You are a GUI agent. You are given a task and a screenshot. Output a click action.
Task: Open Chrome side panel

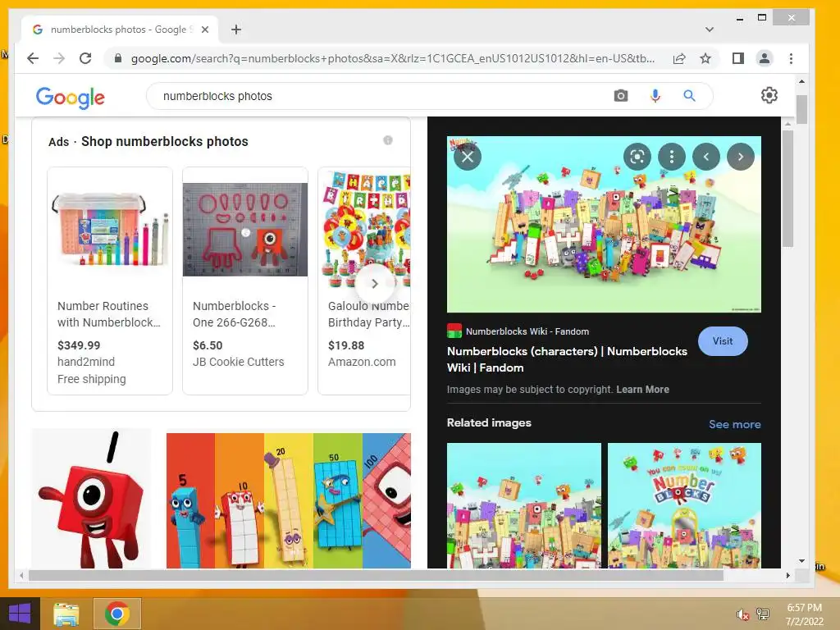coord(738,58)
